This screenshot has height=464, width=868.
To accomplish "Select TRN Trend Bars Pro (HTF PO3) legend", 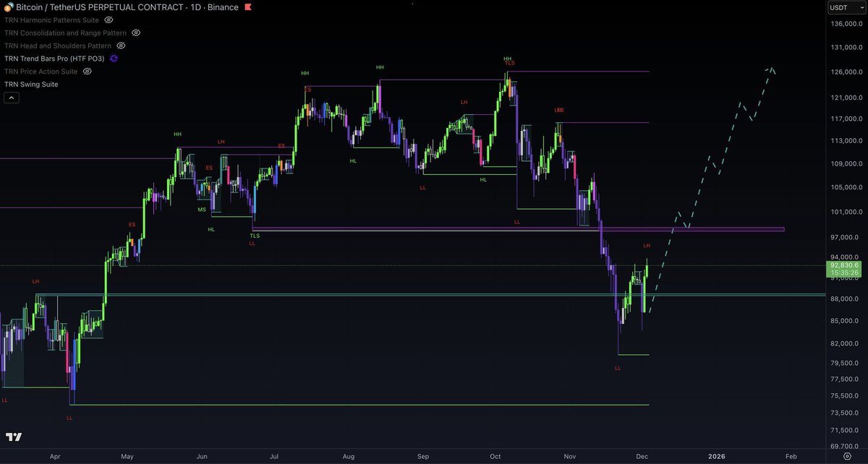I will click(x=55, y=59).
